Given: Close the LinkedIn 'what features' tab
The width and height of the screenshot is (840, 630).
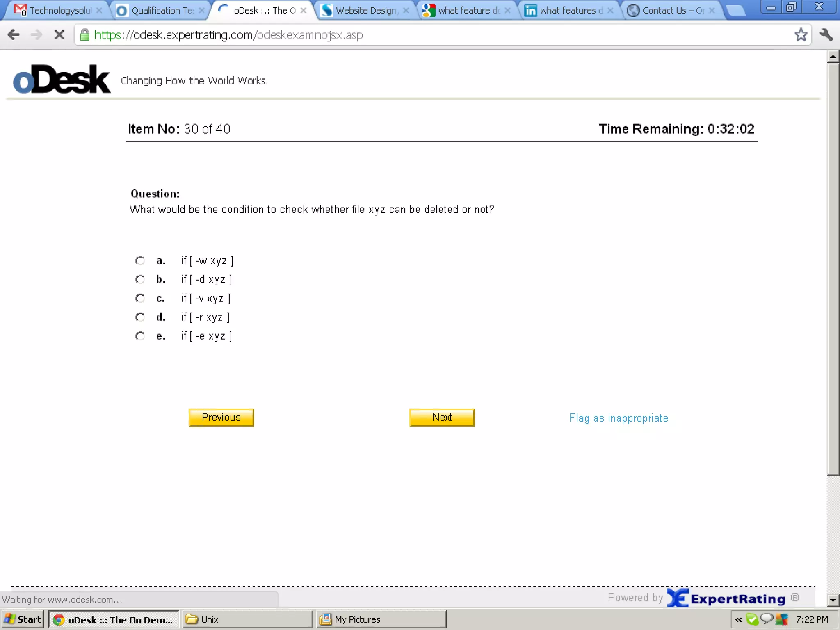Looking at the screenshot, I should point(610,11).
